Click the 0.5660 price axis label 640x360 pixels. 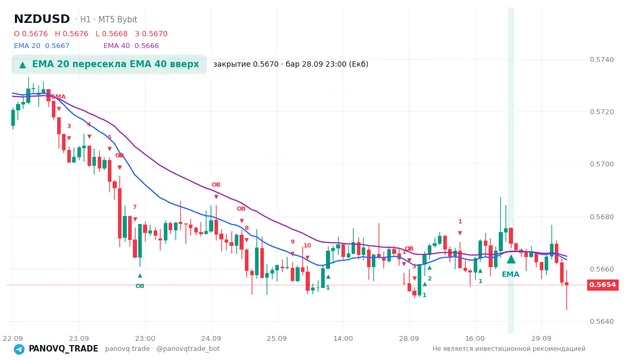602,269
